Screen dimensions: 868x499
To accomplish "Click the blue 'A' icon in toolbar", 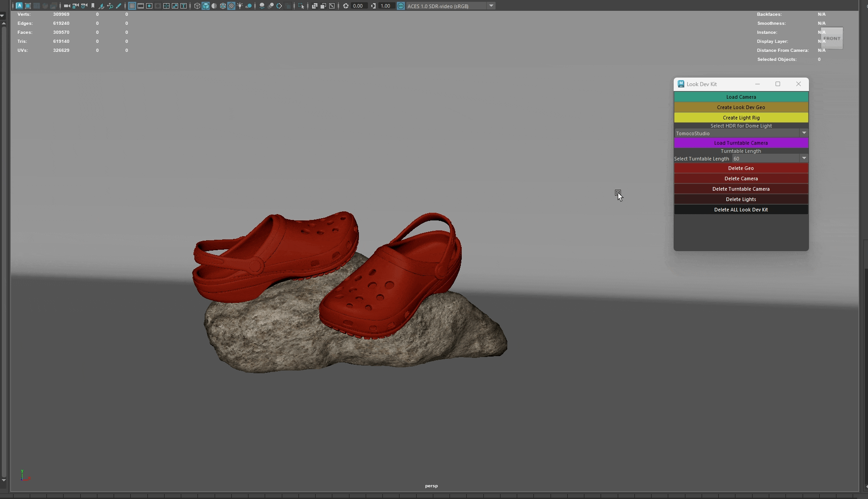I will pyautogui.click(x=19, y=6).
